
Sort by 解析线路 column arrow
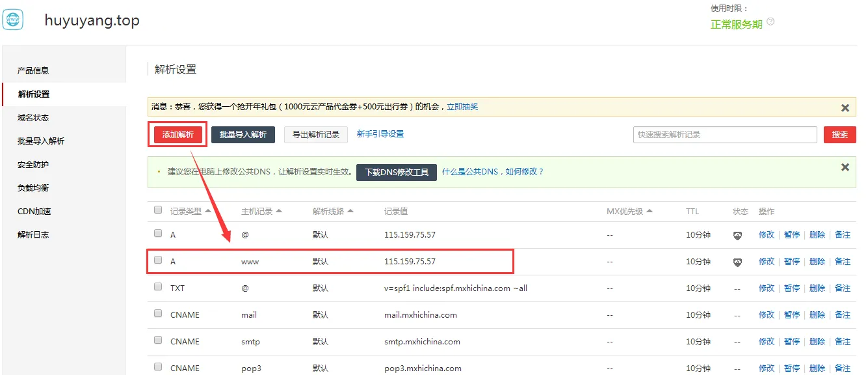pos(350,211)
